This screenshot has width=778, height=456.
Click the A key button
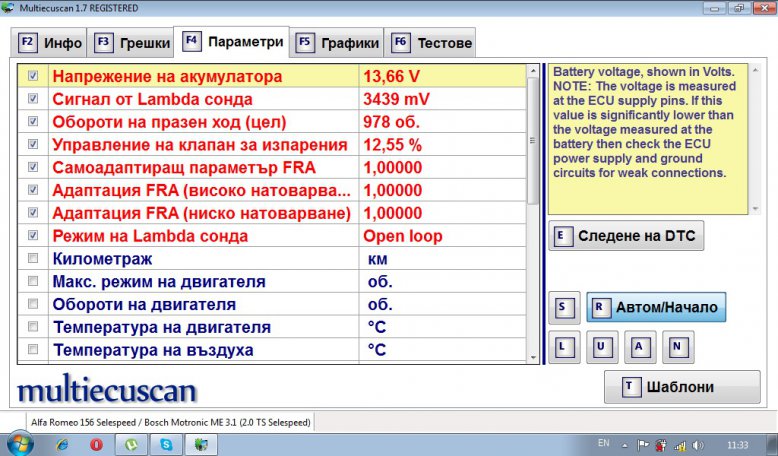(x=640, y=347)
